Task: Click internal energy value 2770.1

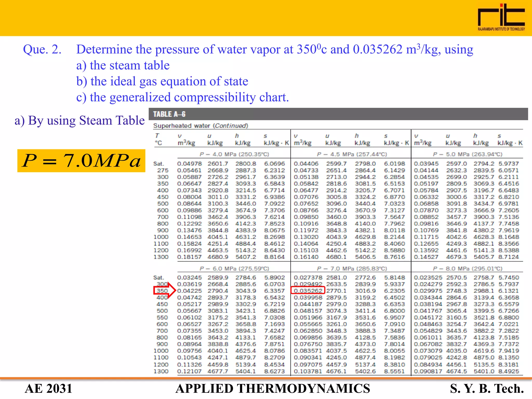Action: coord(336,291)
